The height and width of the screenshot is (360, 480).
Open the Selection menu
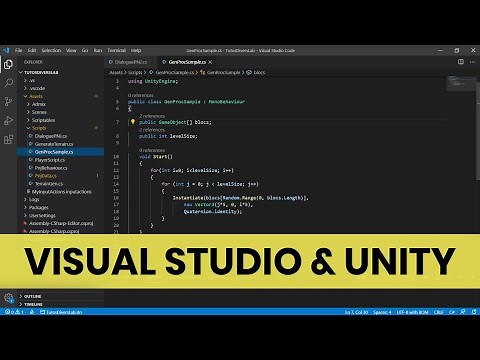(x=51, y=50)
